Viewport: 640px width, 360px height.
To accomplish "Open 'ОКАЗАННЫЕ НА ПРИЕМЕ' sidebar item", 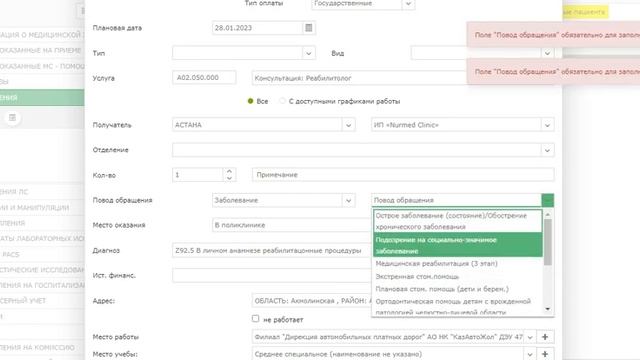I will (42, 50).
